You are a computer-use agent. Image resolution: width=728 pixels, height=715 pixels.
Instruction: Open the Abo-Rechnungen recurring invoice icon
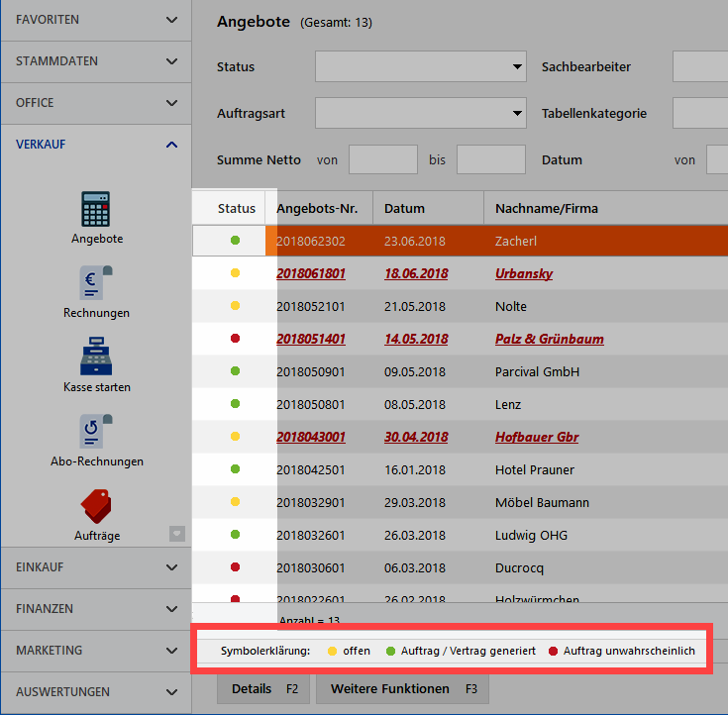[x=96, y=432]
